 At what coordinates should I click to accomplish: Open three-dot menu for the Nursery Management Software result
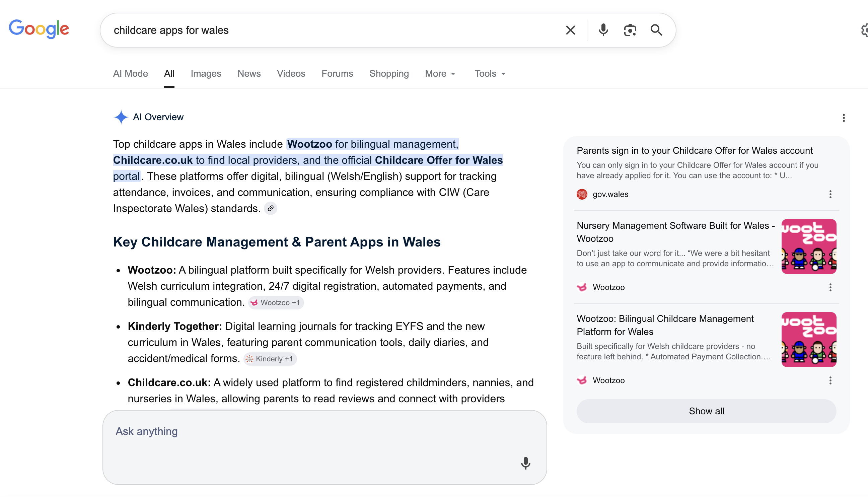[x=830, y=287]
